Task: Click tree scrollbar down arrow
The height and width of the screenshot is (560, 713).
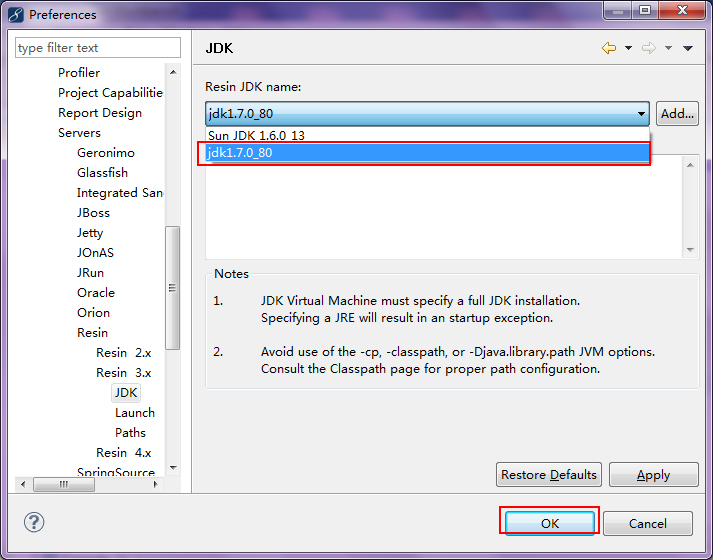Action: (173, 468)
